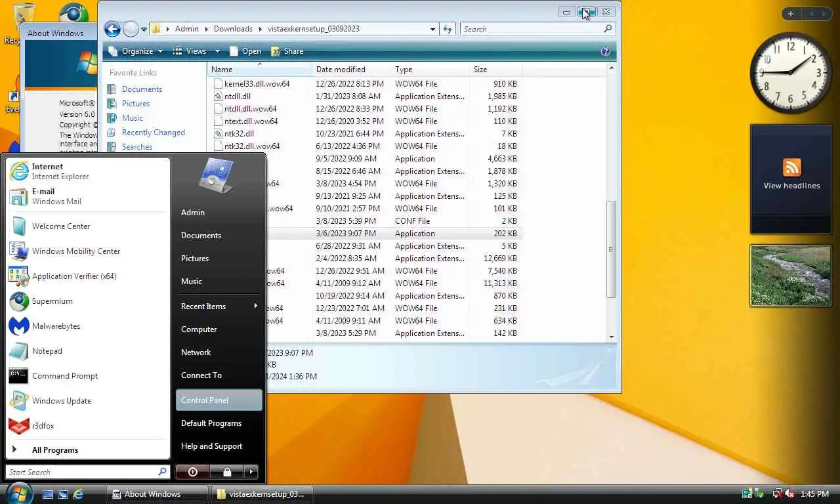Open the Organize dropdown menu

[x=135, y=51]
